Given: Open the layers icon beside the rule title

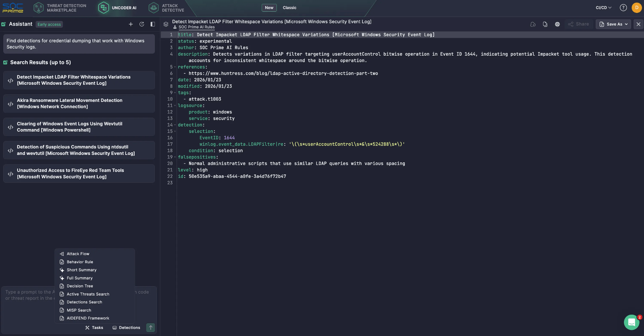Looking at the screenshot, I should pos(166,24).
